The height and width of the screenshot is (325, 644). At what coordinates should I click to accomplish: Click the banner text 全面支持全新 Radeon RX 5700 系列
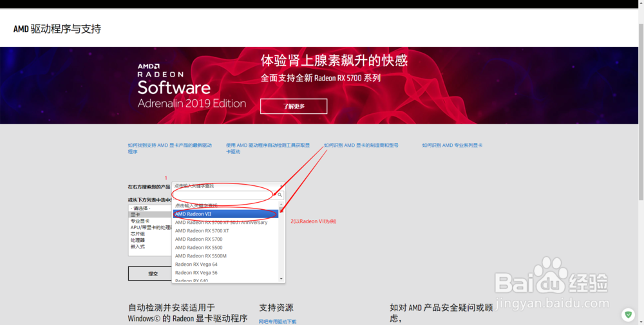tap(321, 78)
